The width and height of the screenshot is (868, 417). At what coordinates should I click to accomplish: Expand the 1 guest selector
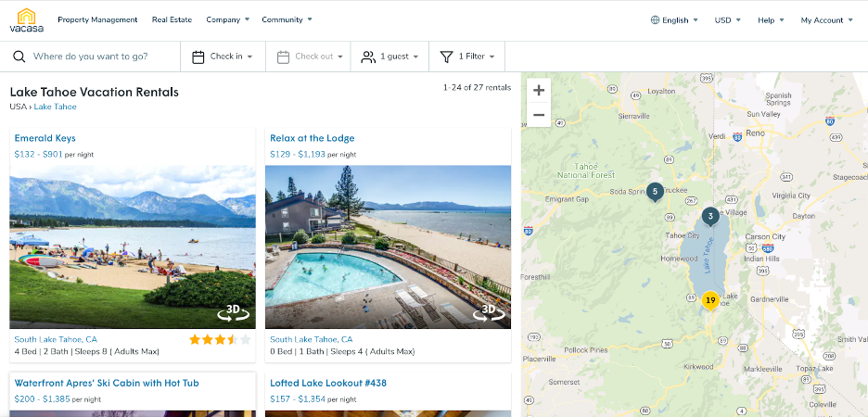point(389,57)
